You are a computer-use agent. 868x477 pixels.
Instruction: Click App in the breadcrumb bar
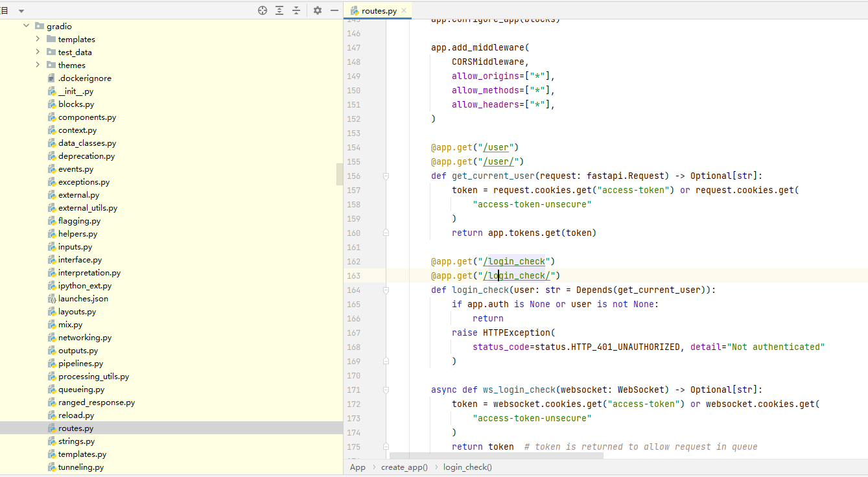(358, 467)
